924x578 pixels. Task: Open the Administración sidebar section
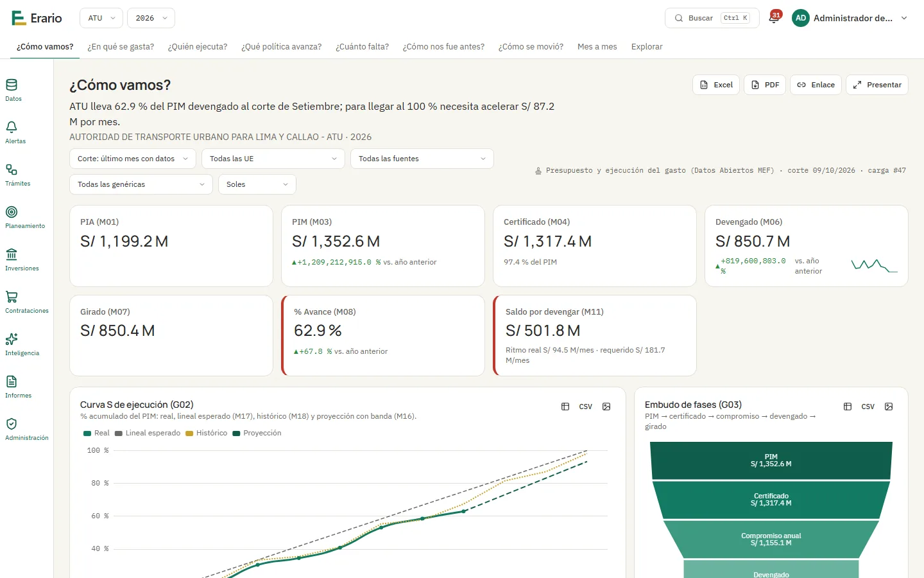[x=26, y=429]
